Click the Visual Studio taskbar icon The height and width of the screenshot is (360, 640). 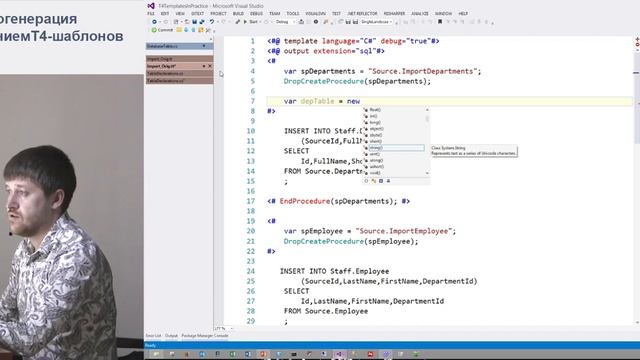point(339,354)
